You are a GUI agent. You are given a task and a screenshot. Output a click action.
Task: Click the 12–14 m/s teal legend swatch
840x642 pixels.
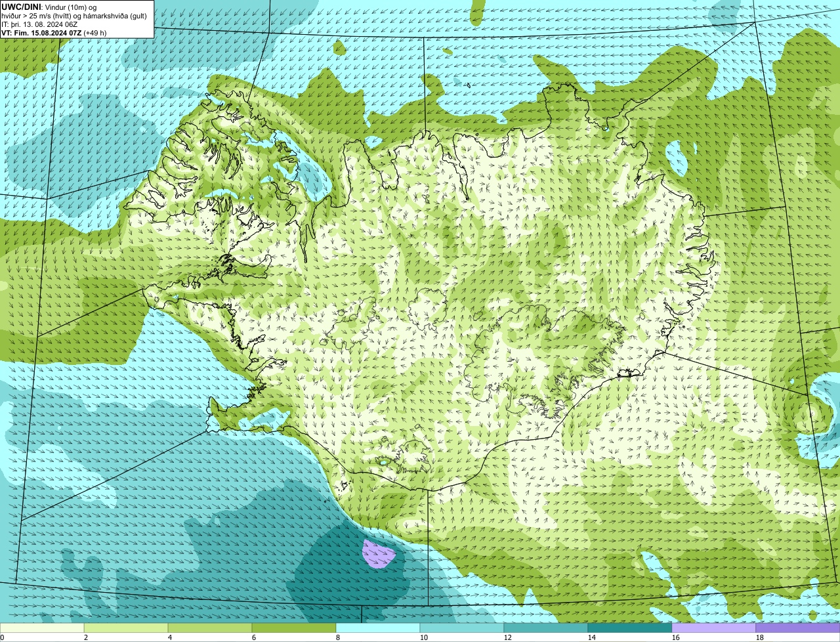pyautogui.click(x=546, y=628)
